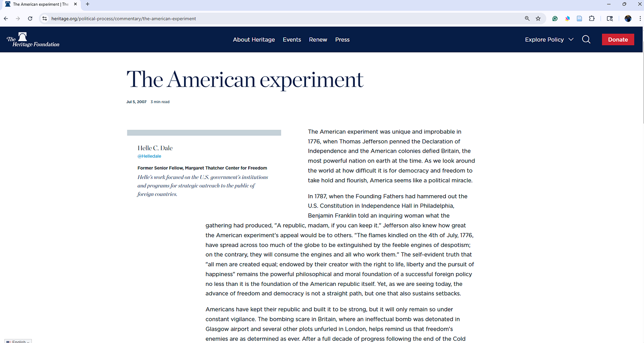This screenshot has height=343, width=644.
Task: Open the Renew menu item
Action: pos(318,39)
